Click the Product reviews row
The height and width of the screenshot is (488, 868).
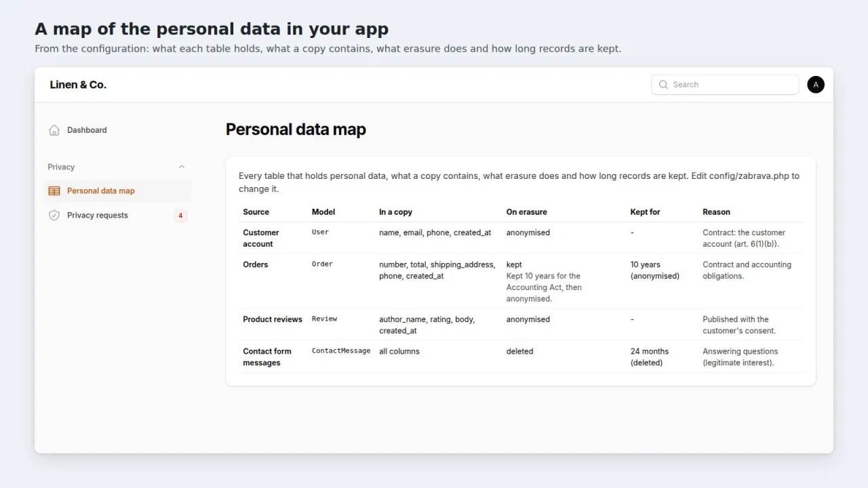coord(521,325)
